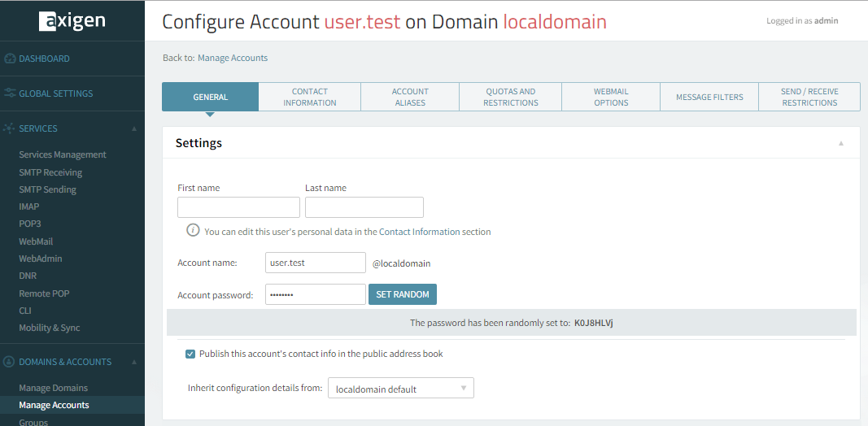
Task: Switch to the Contact Information tab
Action: point(309,97)
